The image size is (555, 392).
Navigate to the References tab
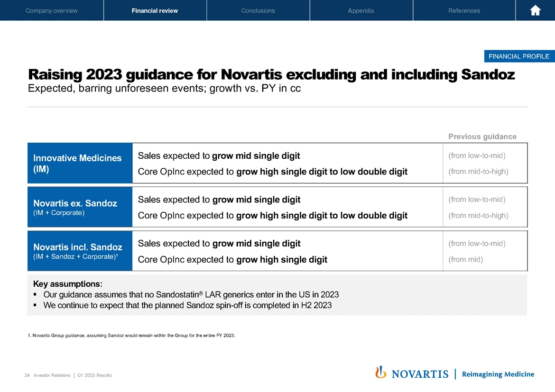coord(464,10)
